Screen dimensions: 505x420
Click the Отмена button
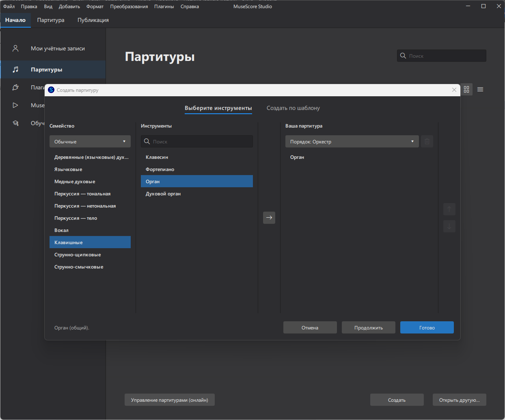(310, 327)
